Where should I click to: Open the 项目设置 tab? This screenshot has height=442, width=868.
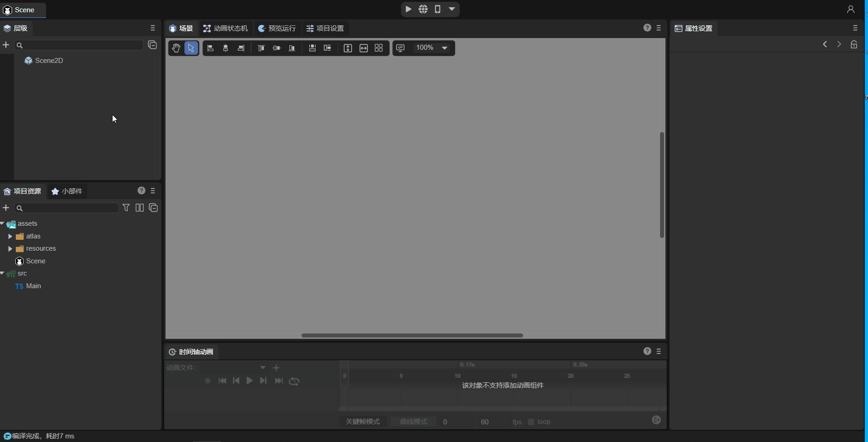pyautogui.click(x=325, y=28)
